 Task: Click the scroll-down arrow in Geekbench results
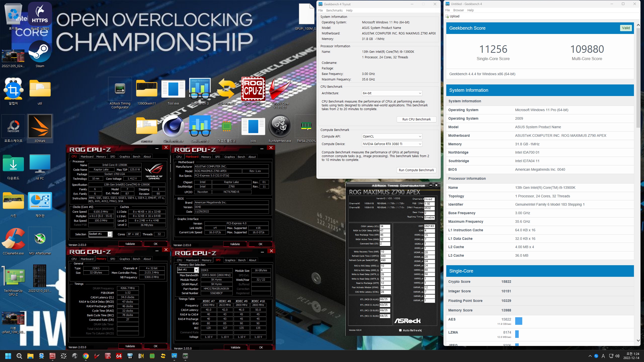coord(638,341)
